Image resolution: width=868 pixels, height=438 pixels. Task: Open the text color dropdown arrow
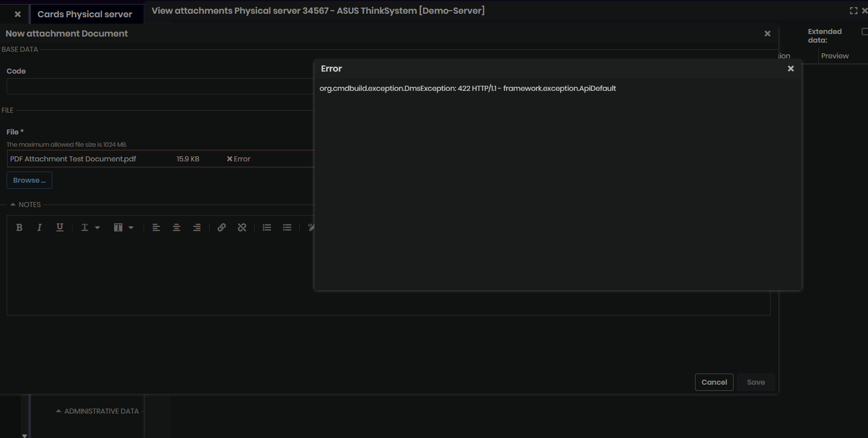97,228
